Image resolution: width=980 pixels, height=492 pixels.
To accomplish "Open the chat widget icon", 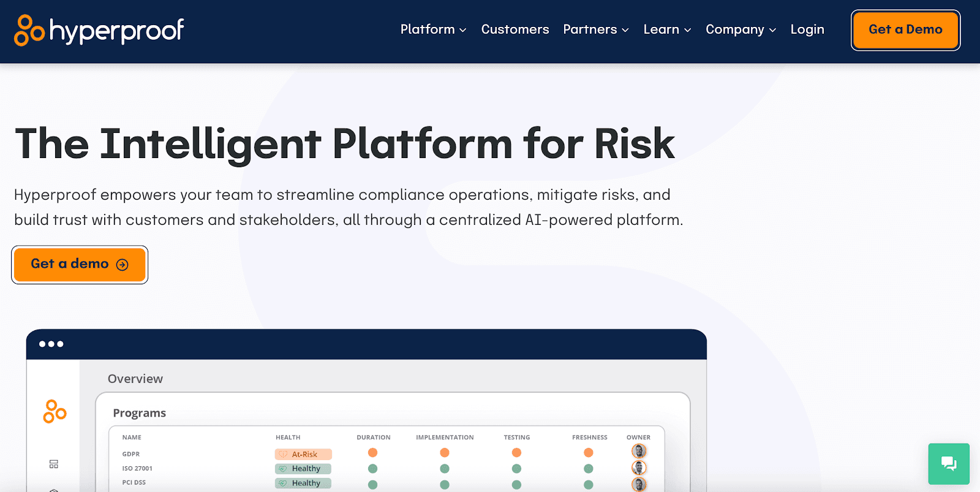I will click(x=949, y=464).
